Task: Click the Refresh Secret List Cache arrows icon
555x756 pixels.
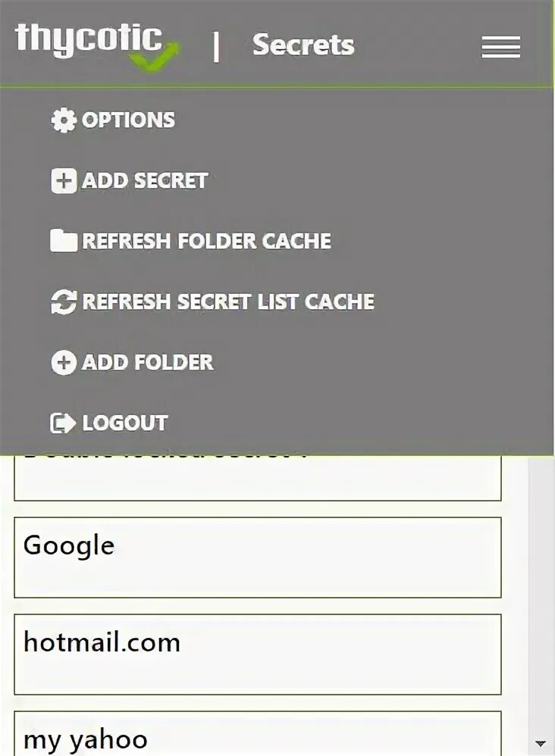Action: pos(63,301)
